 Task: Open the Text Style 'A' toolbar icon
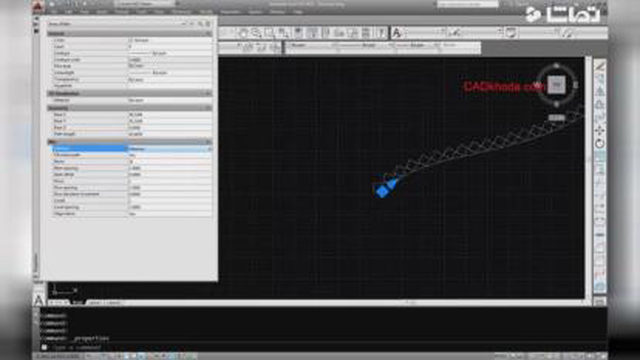click(x=397, y=33)
